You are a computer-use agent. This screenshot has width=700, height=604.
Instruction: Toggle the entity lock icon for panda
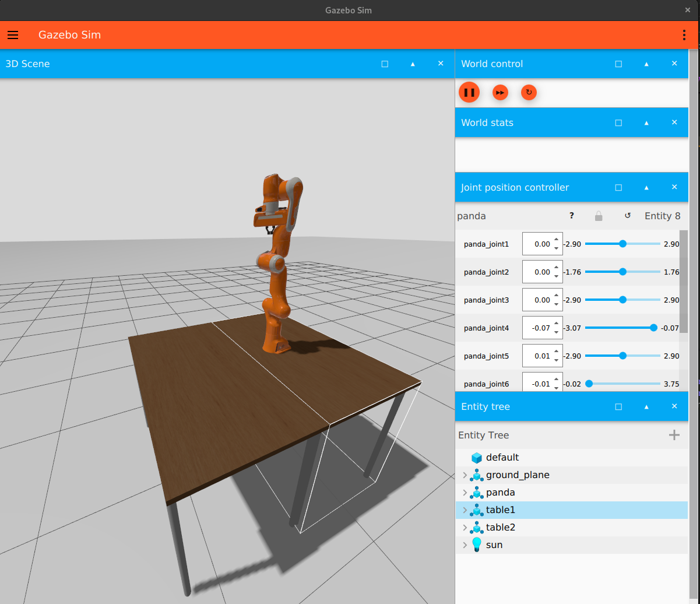(599, 216)
